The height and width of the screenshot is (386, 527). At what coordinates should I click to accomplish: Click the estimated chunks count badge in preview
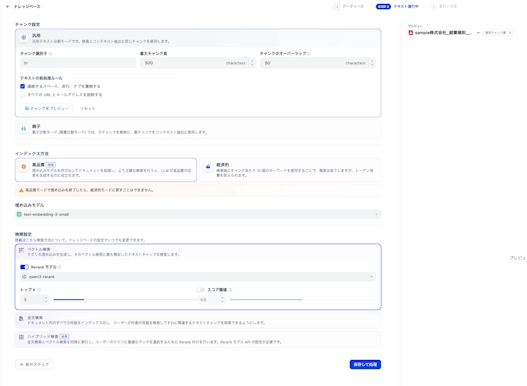pos(498,33)
